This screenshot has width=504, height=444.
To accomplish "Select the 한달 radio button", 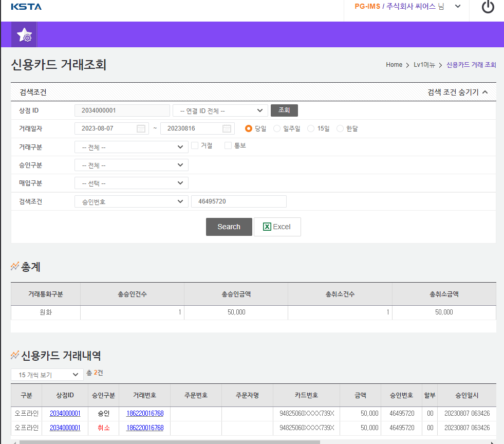I will click(340, 128).
